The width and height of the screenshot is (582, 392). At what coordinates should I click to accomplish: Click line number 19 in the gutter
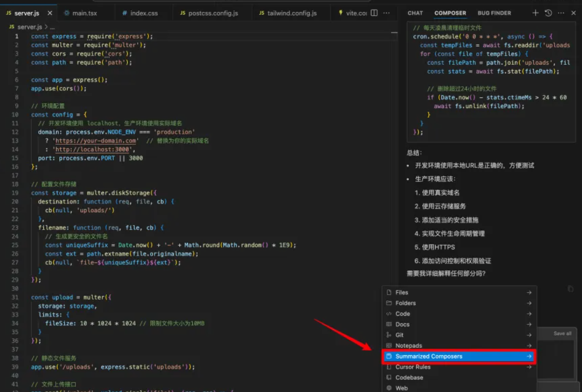point(15,193)
